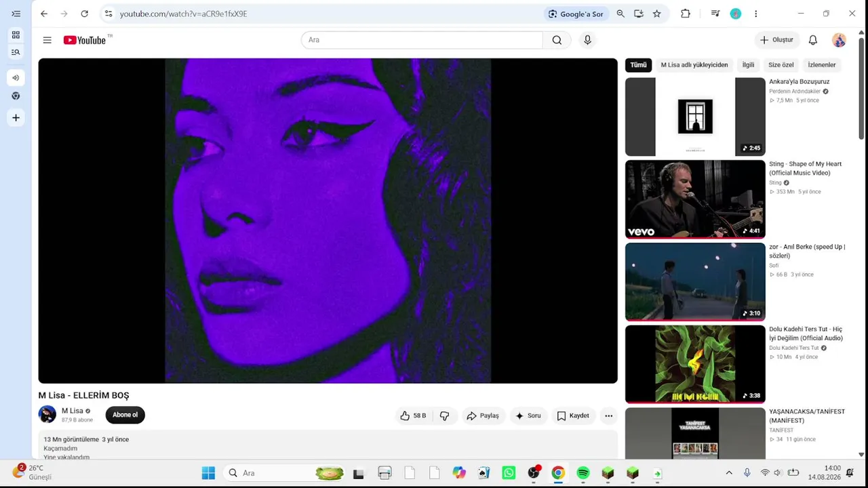Click the video player to toggle playback
868x488 pixels.
(x=328, y=221)
